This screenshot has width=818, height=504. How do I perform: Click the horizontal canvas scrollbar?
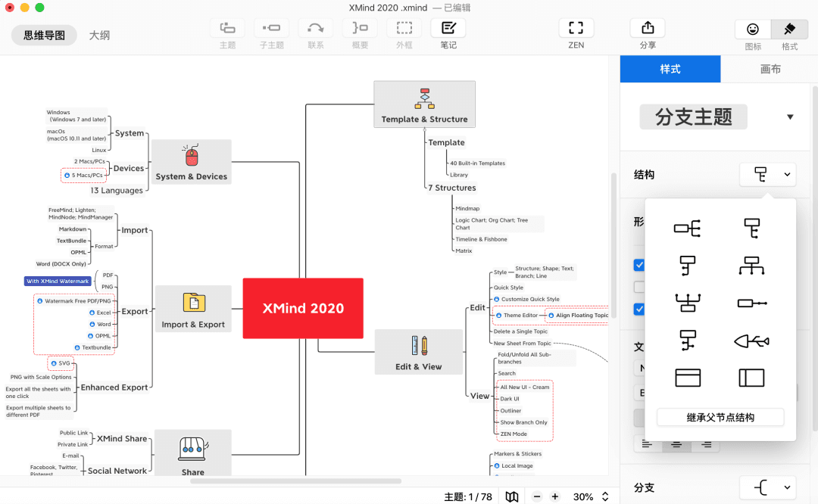coord(296,481)
